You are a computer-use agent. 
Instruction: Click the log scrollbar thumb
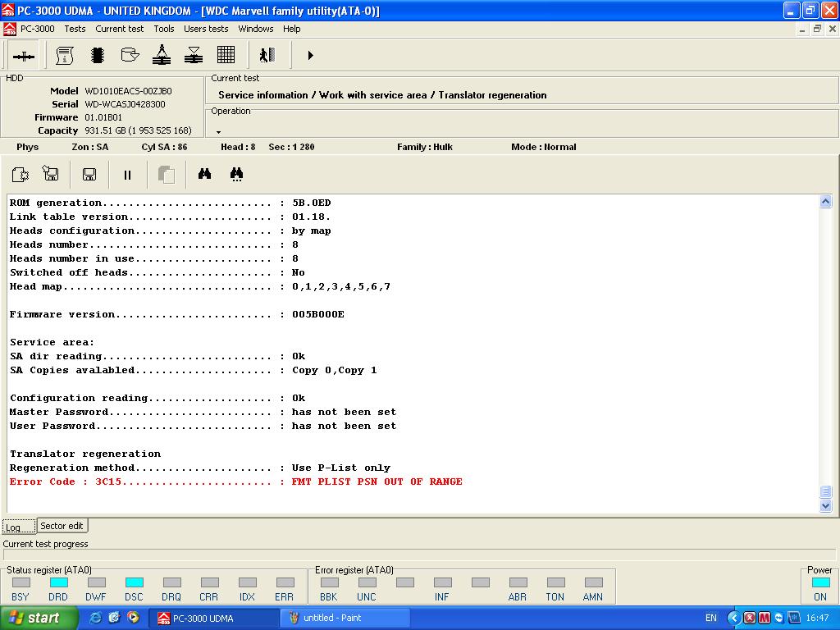825,491
